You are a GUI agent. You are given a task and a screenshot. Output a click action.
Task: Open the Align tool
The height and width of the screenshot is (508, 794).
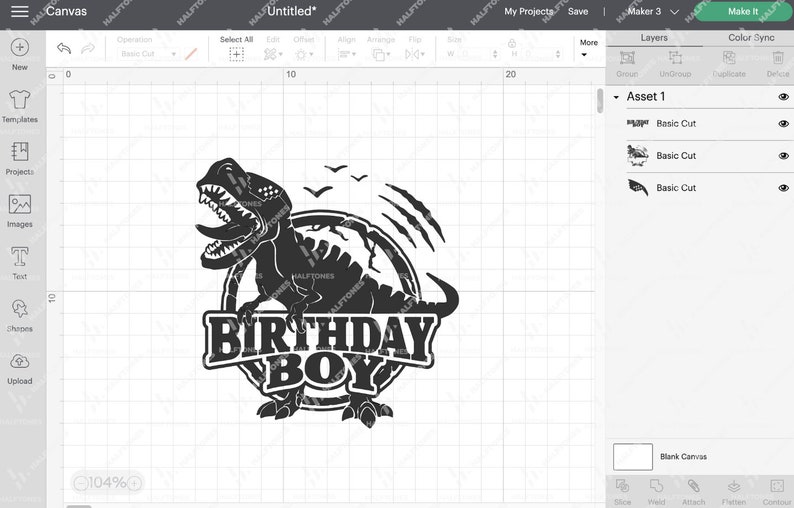click(x=346, y=54)
